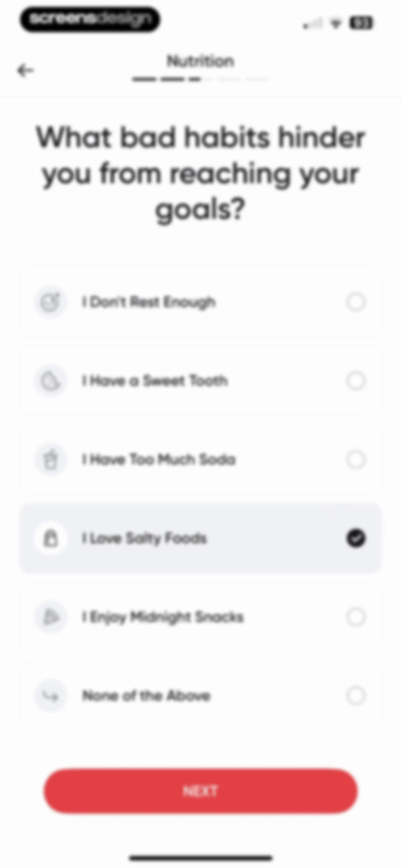Click the Nutrition header title
Viewport: 401px width, 868px height.
pos(200,61)
